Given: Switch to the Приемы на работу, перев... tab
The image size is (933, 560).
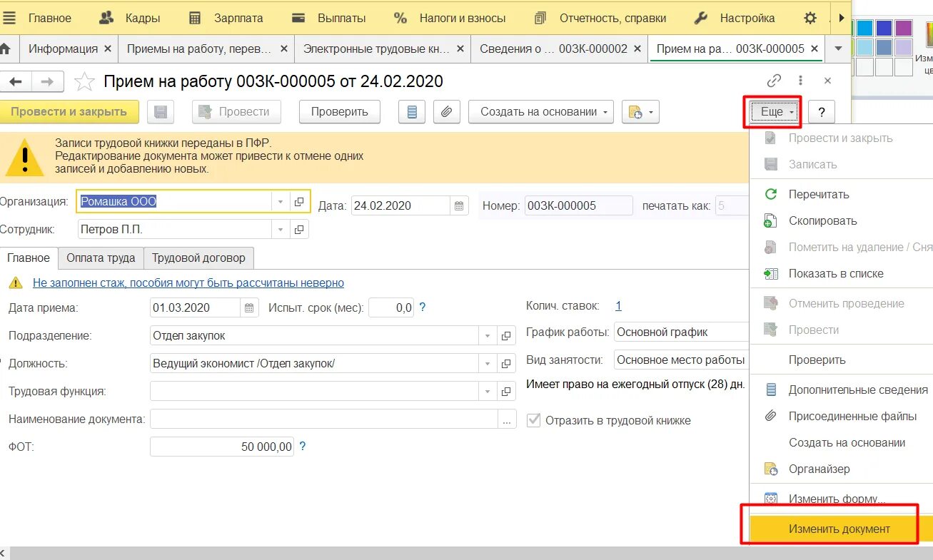Looking at the screenshot, I should pos(199,49).
